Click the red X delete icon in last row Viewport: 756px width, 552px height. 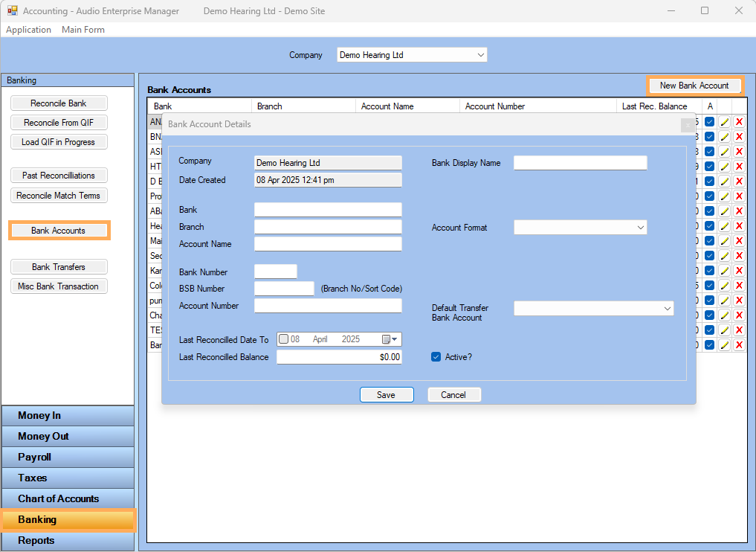[x=739, y=345]
